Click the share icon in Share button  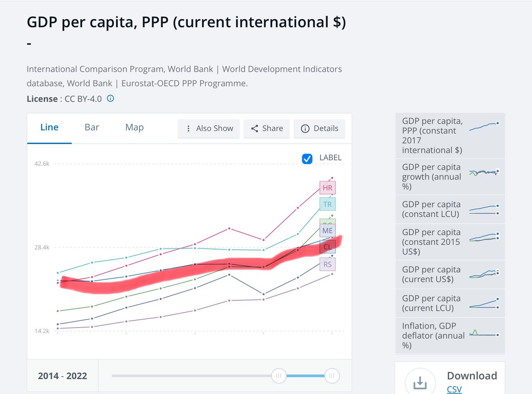[x=255, y=129]
